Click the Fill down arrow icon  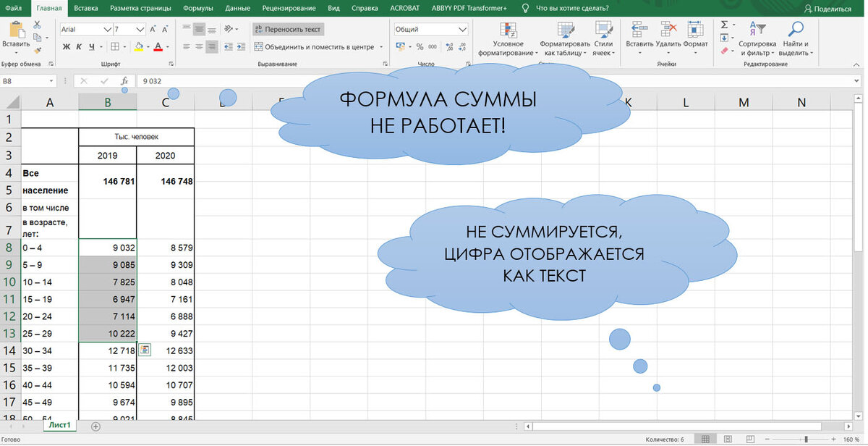pos(724,38)
